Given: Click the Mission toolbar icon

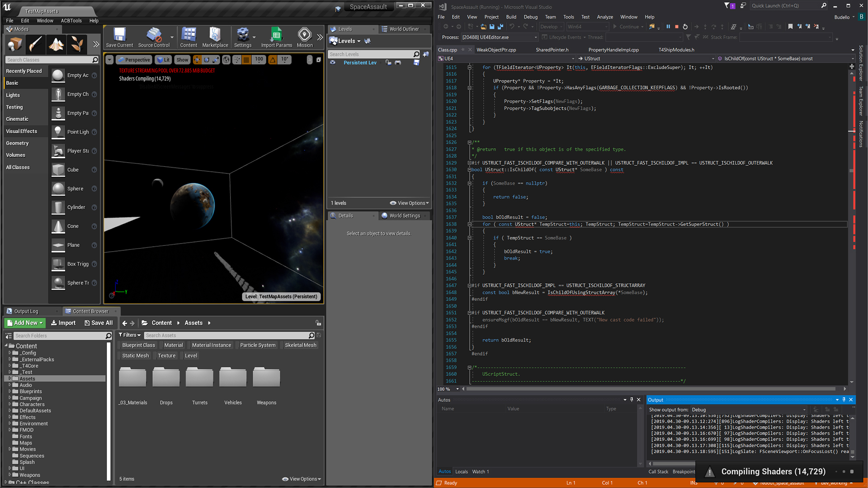Looking at the screenshot, I should tap(304, 37).
